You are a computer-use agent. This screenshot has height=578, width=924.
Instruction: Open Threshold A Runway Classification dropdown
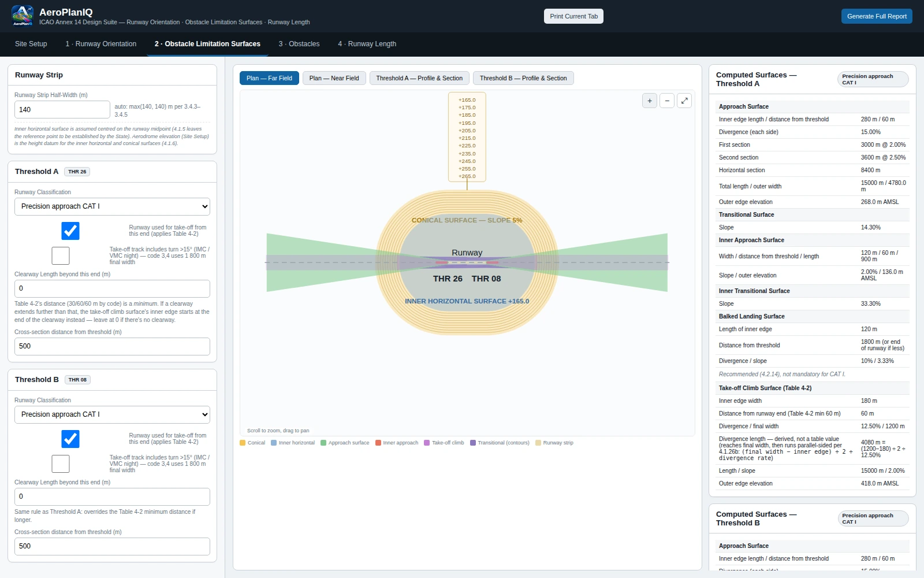[112, 206]
